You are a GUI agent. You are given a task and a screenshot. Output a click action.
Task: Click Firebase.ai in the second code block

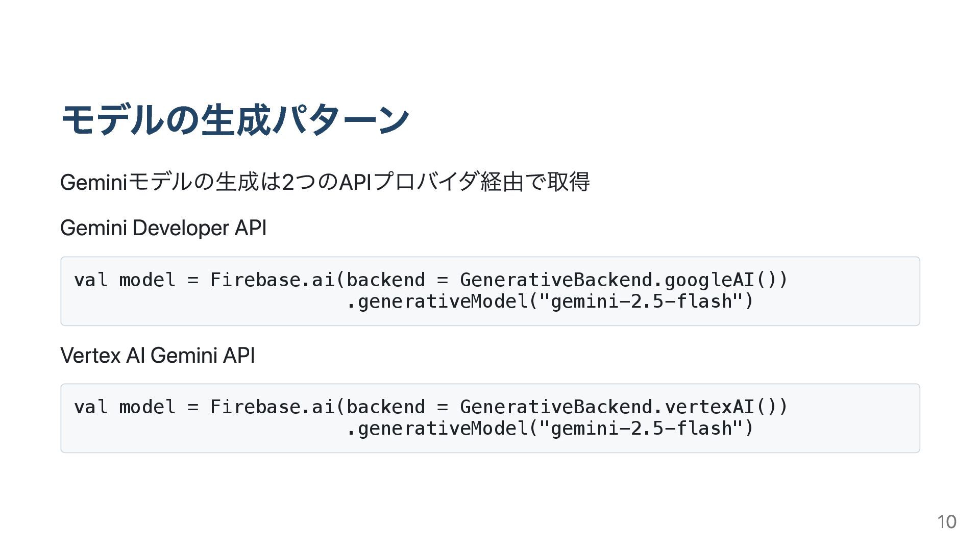(272, 407)
